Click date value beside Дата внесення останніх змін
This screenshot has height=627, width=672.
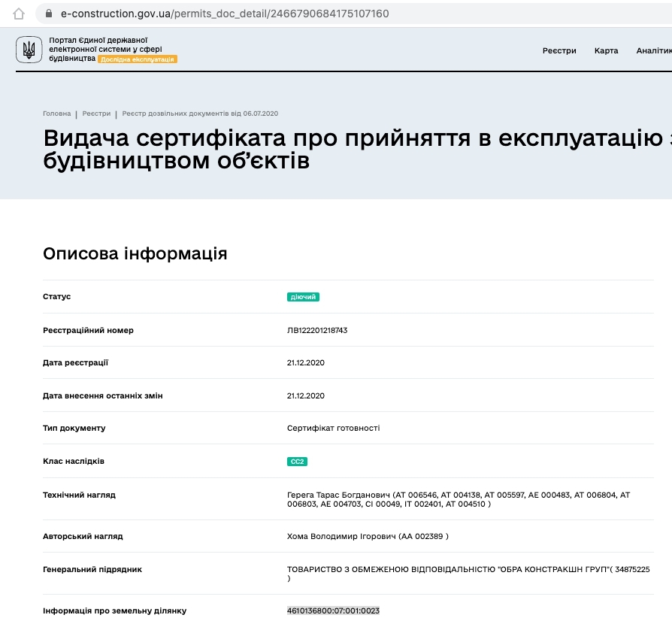(306, 395)
